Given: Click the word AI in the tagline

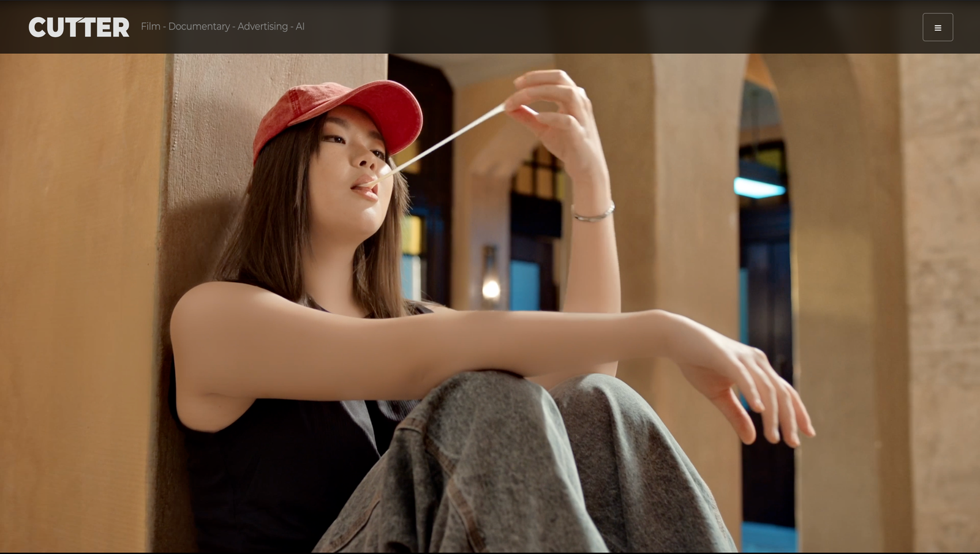Looking at the screenshot, I should tap(300, 26).
